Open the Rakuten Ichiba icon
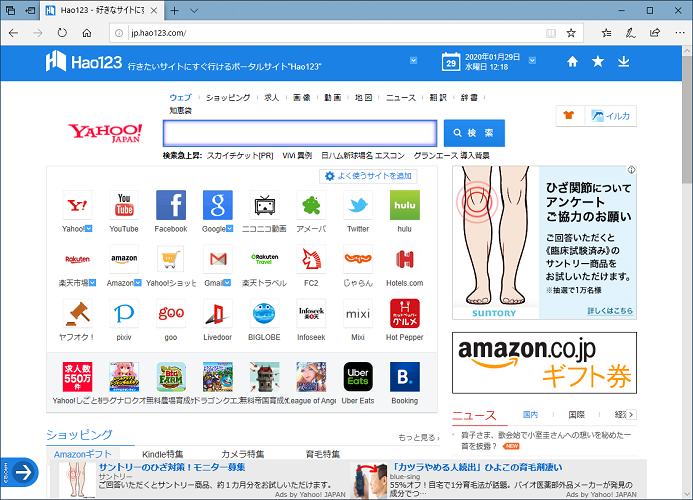This screenshot has width=693, height=500. tap(77, 259)
